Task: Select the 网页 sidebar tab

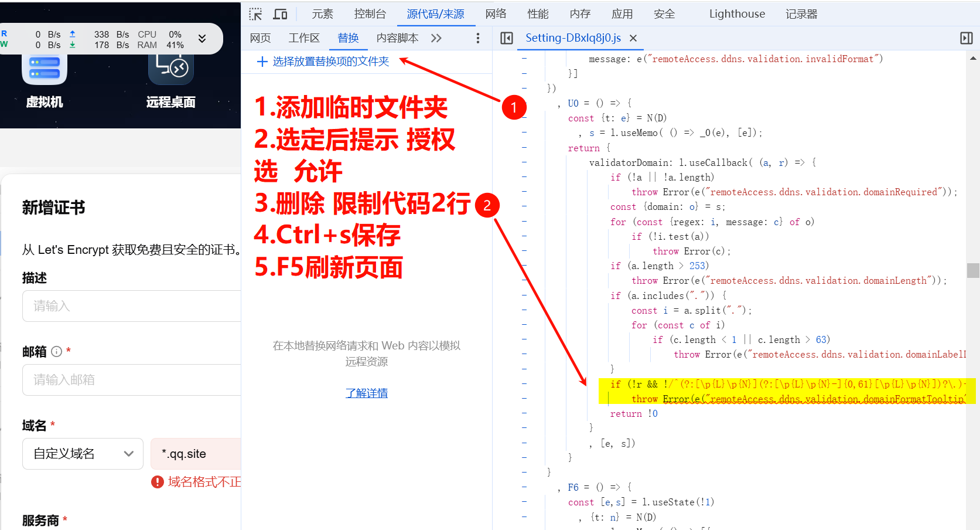Action: 260,38
